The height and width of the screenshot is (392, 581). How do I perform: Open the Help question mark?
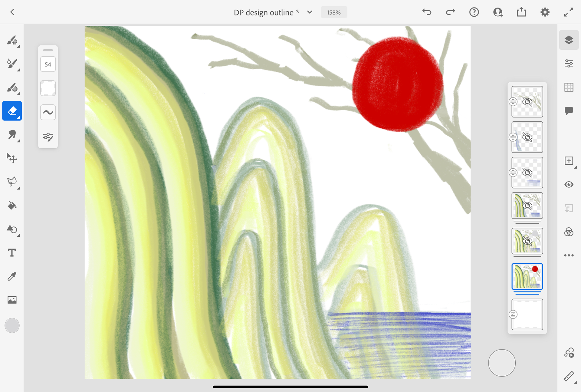pyautogui.click(x=474, y=12)
